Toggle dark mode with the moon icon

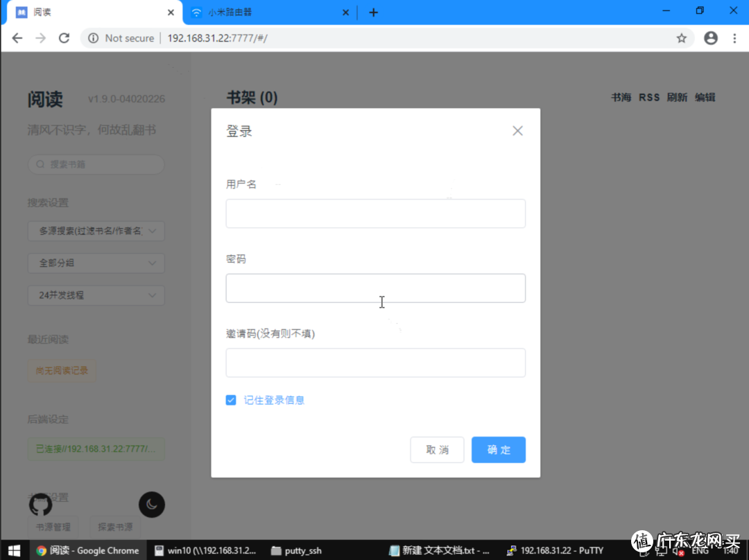point(152,505)
